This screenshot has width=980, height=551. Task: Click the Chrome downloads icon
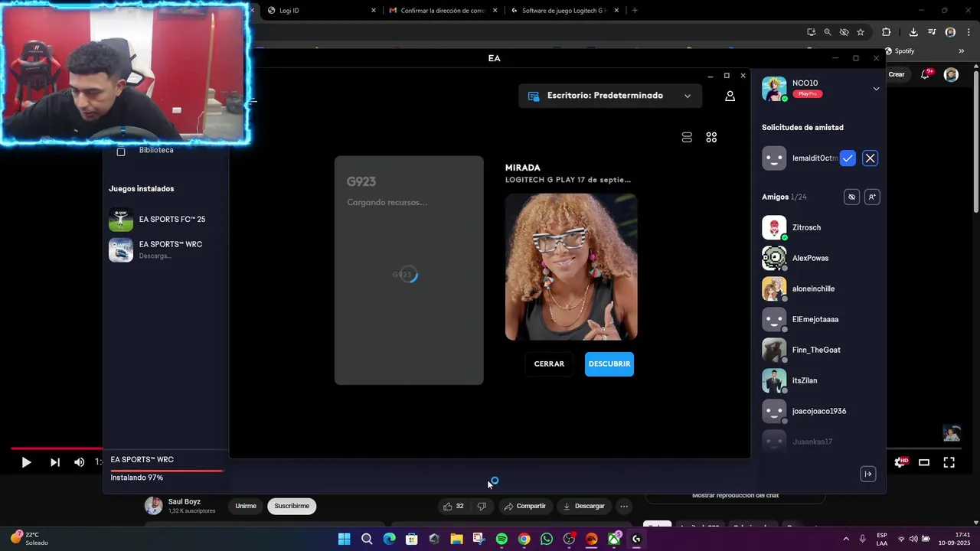(x=913, y=32)
